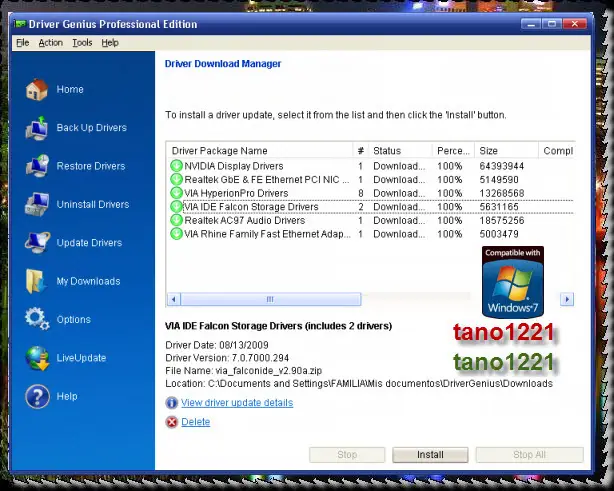The image size is (614, 491).
Task: Go to Home in the sidebar
Action: pyautogui.click(x=70, y=89)
